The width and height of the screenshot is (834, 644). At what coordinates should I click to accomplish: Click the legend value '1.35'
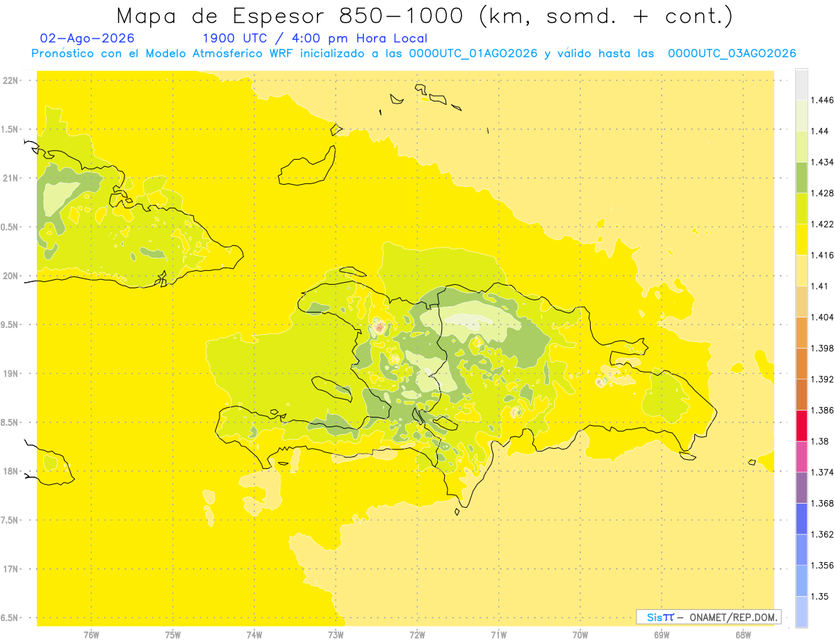[819, 596]
